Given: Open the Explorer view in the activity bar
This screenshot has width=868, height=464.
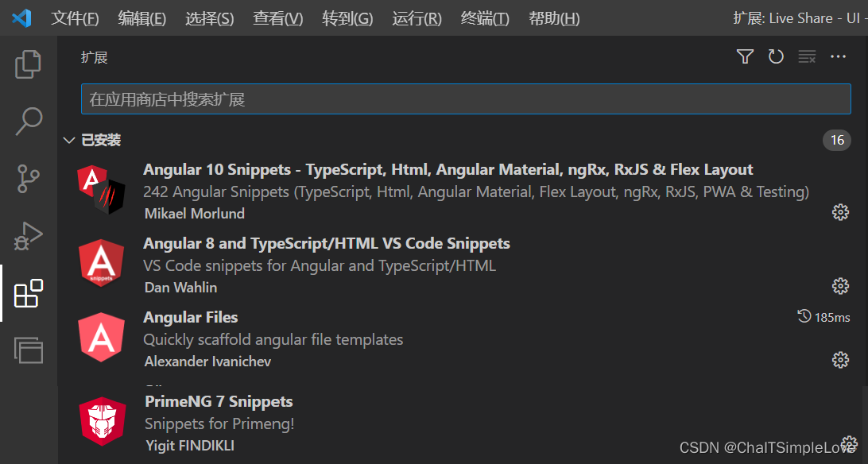Looking at the screenshot, I should point(28,65).
